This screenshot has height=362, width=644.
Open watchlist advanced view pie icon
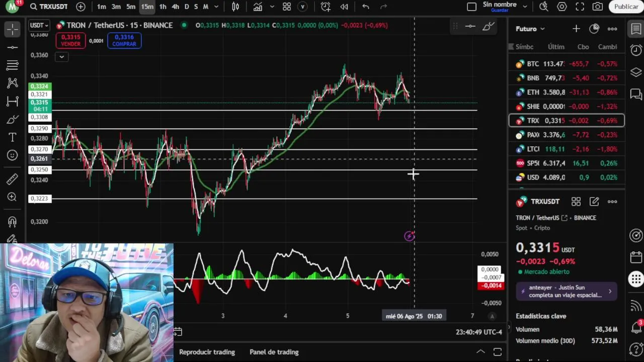(594, 29)
